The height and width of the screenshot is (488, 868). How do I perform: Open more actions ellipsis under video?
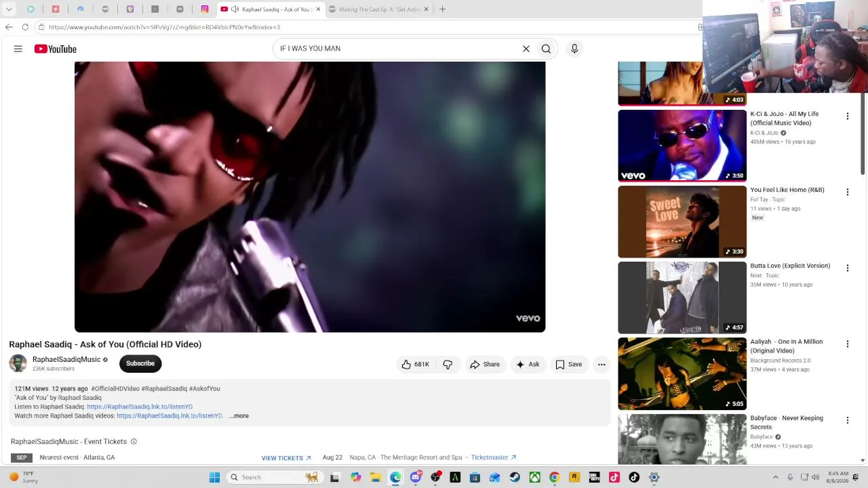click(601, 365)
